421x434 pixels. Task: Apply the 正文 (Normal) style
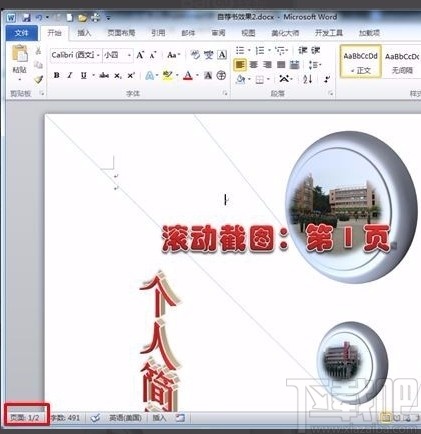click(360, 62)
